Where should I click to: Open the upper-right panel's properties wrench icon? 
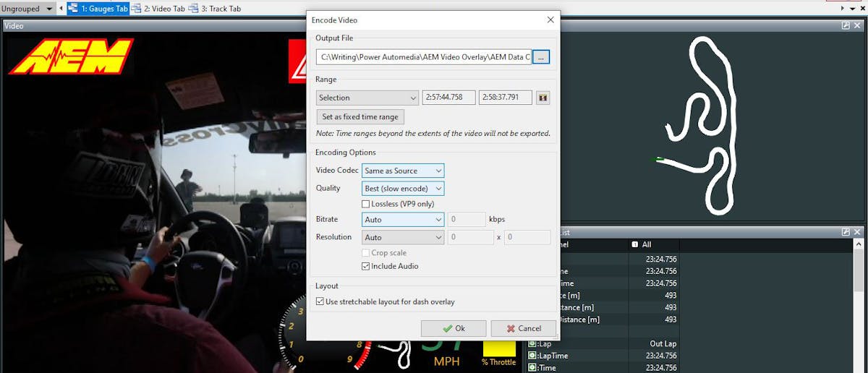[846, 25]
